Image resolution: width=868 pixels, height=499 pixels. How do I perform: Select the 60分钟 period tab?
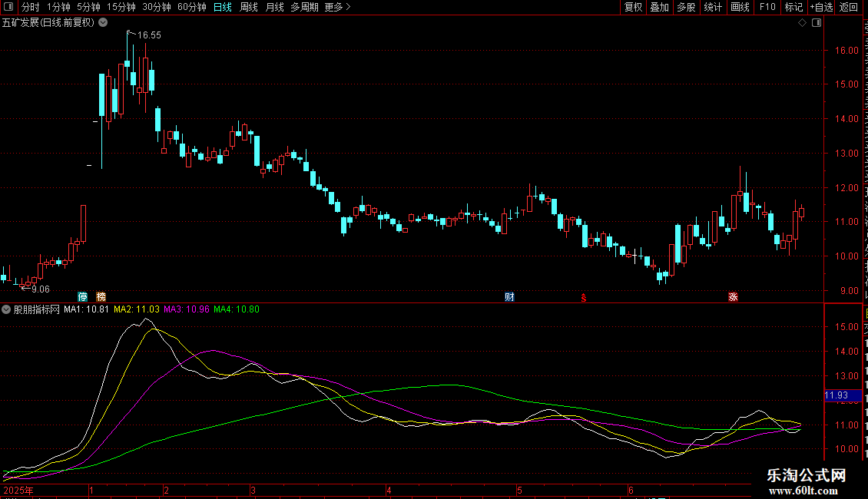click(x=191, y=7)
